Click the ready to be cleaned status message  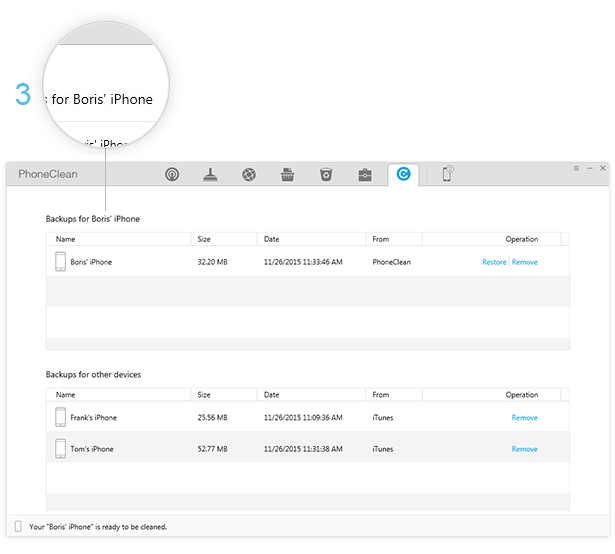[98, 527]
